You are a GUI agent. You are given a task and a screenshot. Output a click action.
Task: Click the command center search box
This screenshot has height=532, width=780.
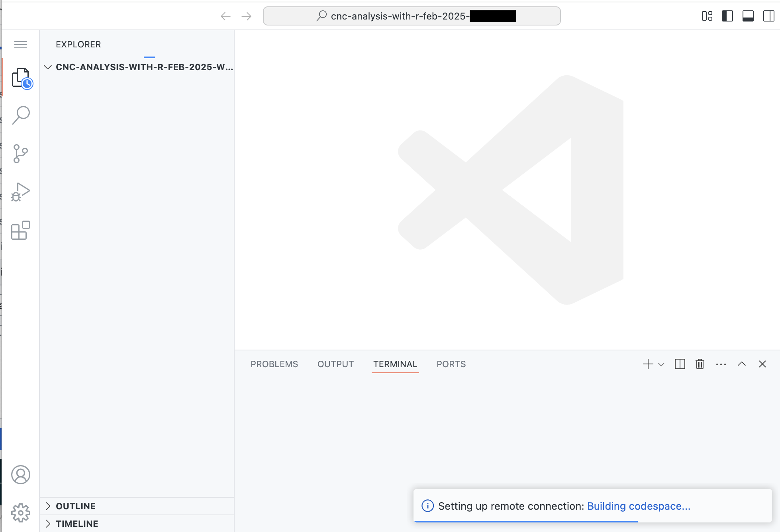coord(412,16)
